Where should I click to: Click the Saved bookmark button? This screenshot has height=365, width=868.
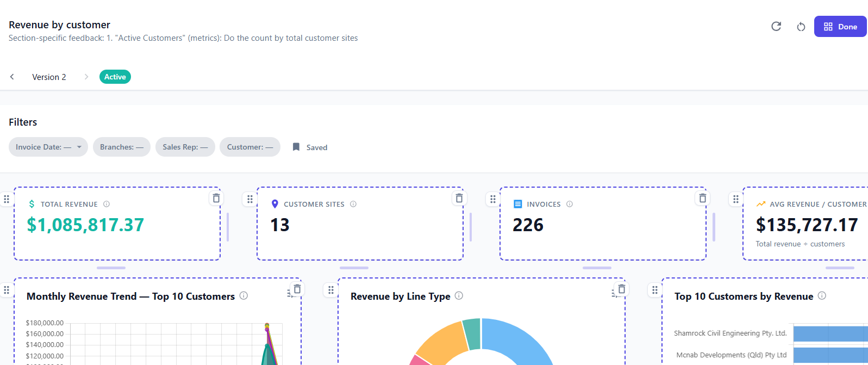(x=310, y=147)
